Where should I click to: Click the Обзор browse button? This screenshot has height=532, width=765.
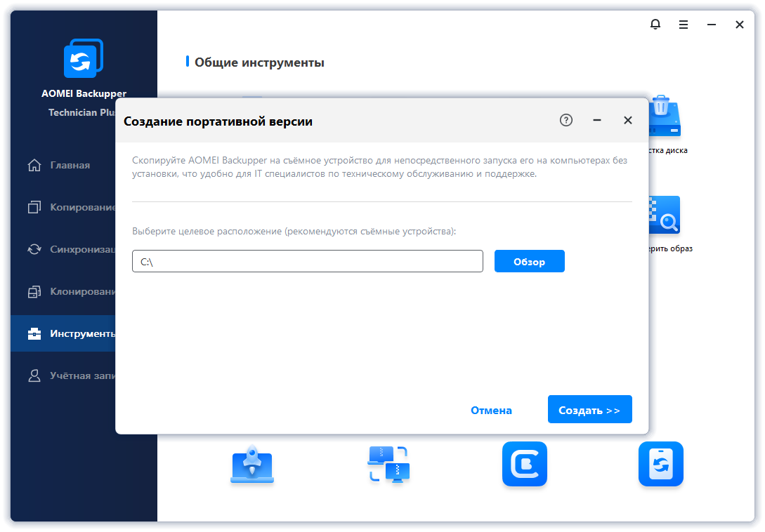(x=530, y=261)
